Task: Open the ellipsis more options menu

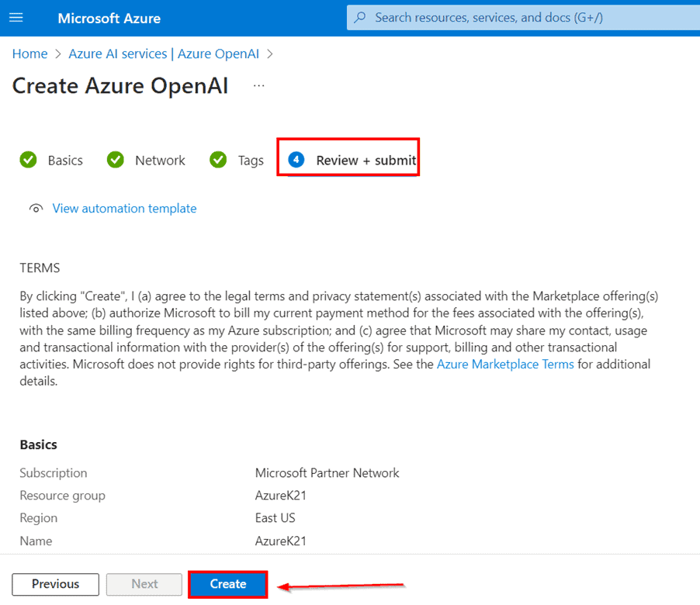Action: click(259, 85)
